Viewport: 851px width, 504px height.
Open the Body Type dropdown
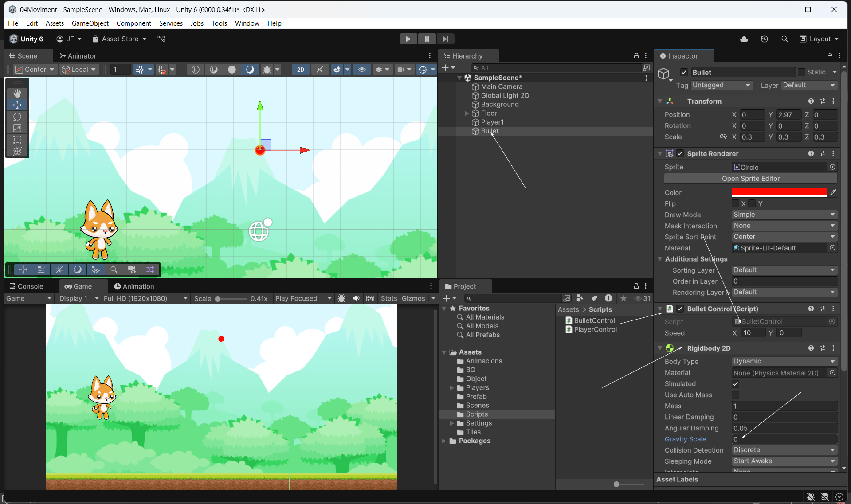[784, 362]
